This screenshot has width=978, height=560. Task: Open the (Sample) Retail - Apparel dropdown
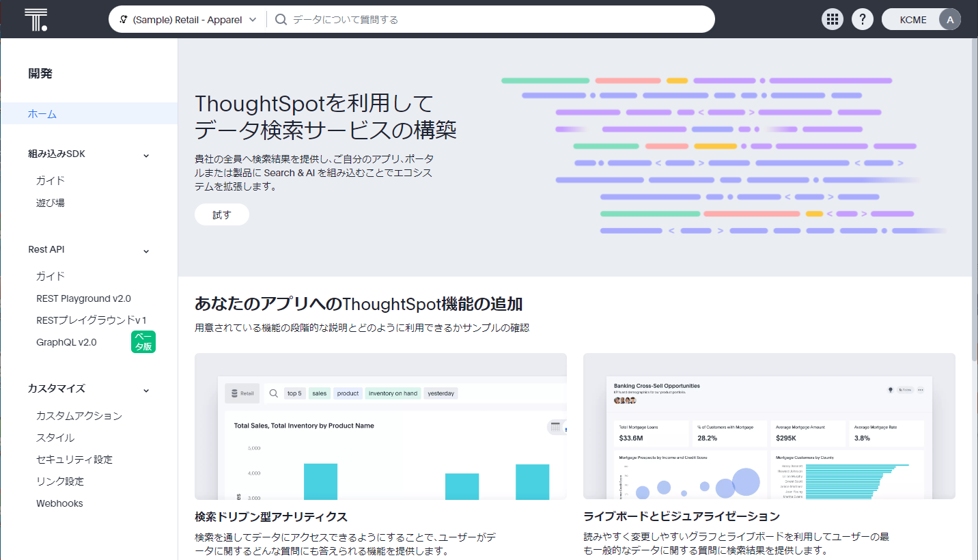pyautogui.click(x=188, y=20)
